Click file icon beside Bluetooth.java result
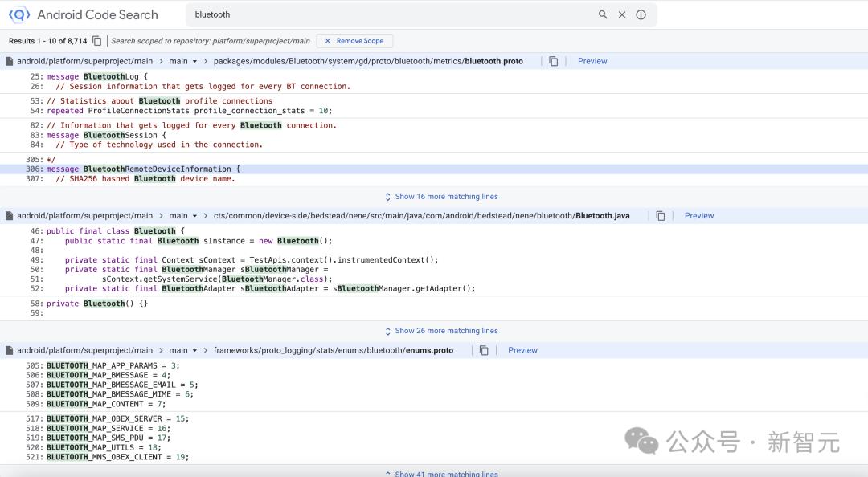 [x=10, y=216]
